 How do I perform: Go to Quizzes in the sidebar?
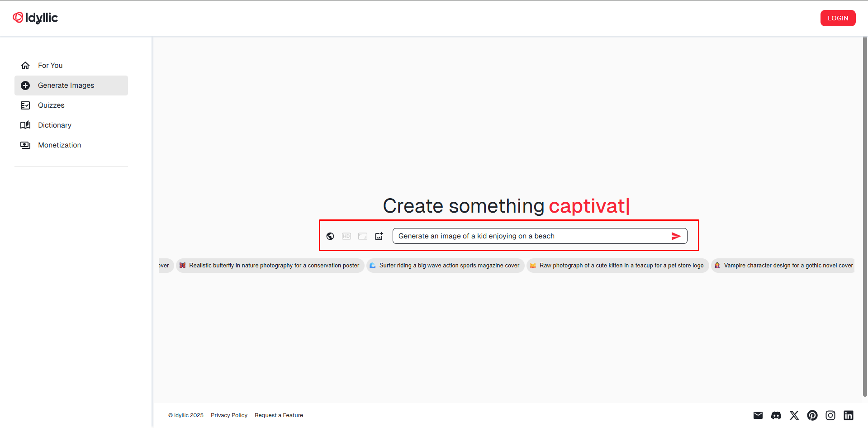tap(71, 105)
